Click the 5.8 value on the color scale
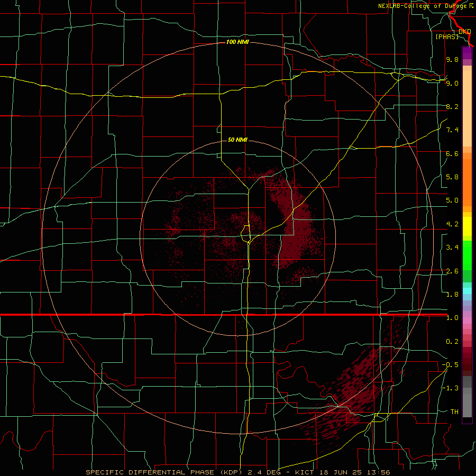 [x=452, y=177]
